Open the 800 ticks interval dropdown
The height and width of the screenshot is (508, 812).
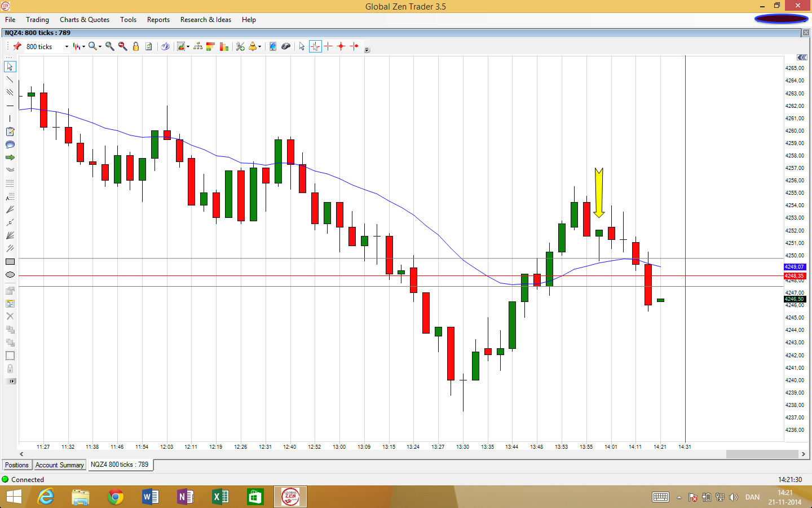[x=67, y=47]
